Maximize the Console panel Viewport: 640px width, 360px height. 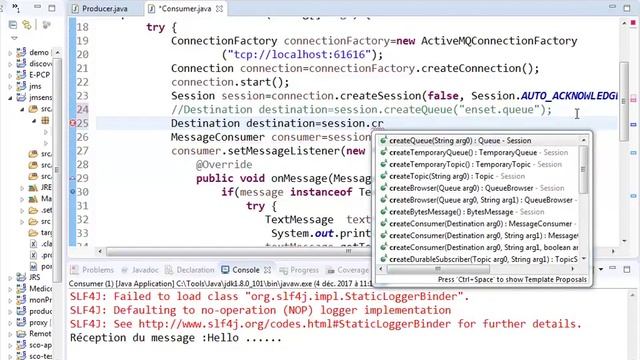[627, 269]
